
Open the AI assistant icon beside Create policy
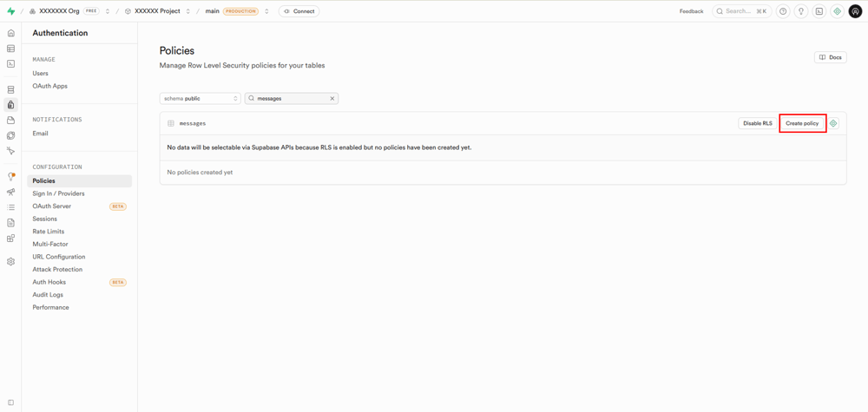pos(833,123)
